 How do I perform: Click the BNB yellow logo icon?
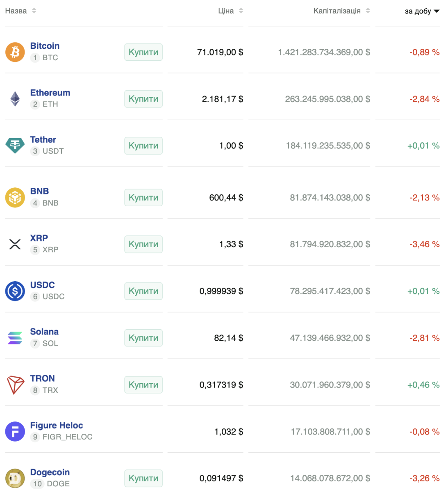pos(15,198)
